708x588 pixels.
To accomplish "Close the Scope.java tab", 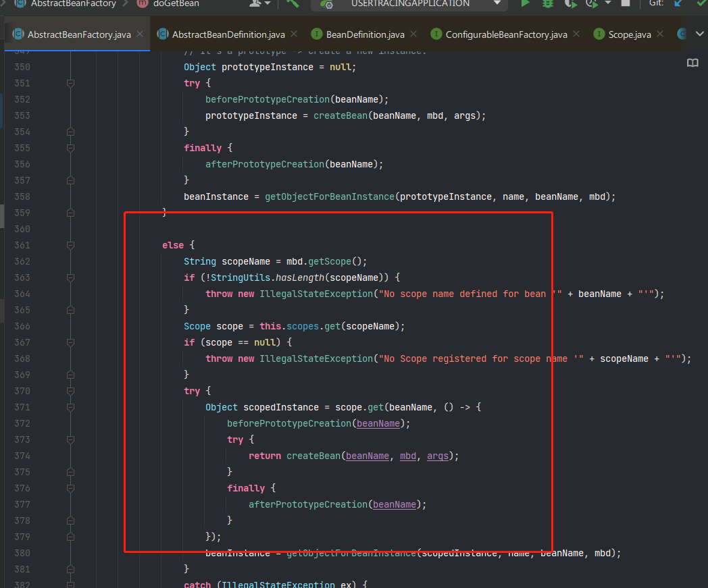I will point(660,34).
